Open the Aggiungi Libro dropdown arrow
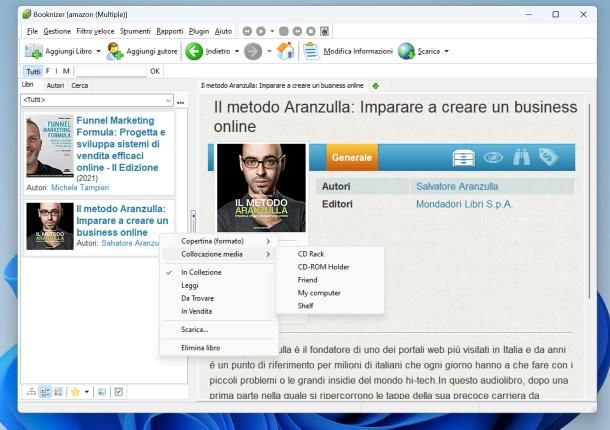Screen dimensions: 610x430 coord(98,51)
